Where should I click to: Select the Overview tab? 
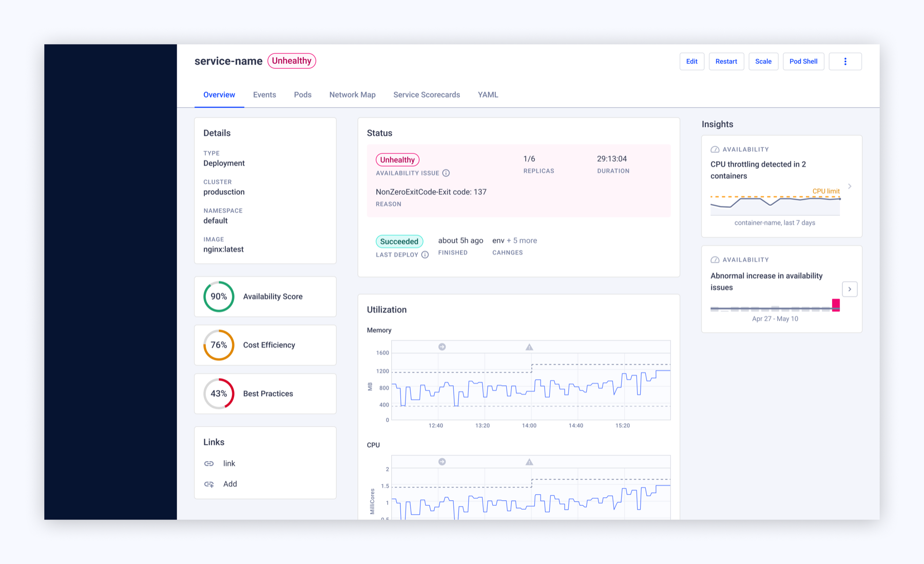coord(219,95)
